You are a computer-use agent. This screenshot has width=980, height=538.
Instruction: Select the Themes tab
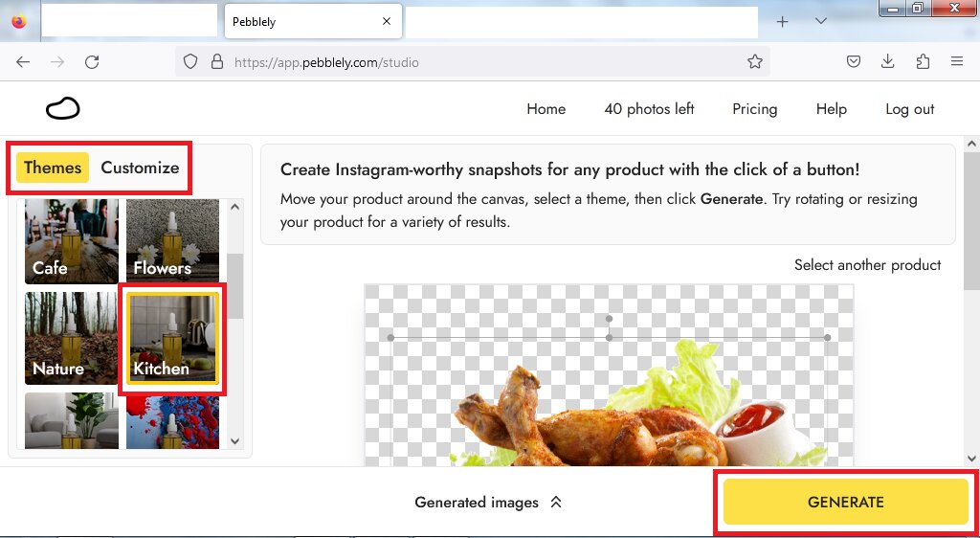[53, 168]
